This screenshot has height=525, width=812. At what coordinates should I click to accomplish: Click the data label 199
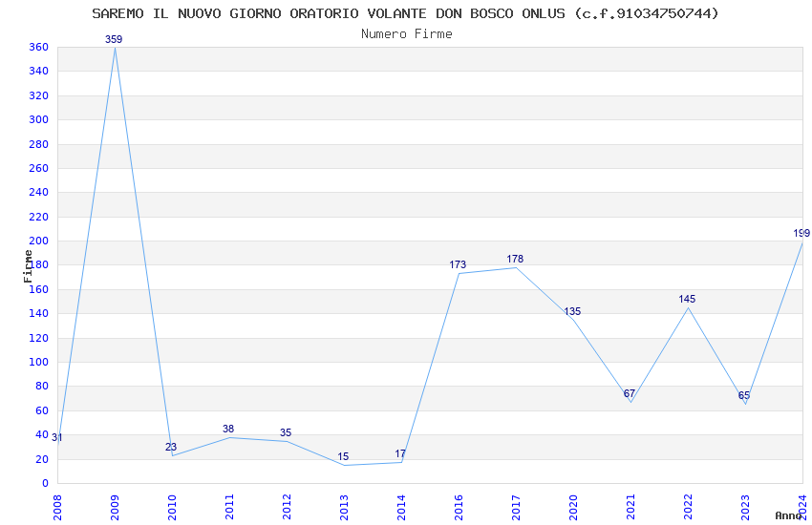[801, 233]
